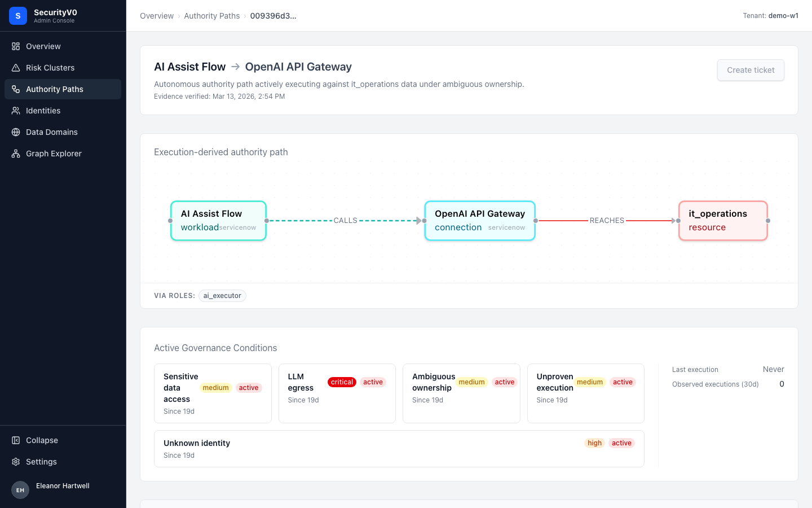Click the Data Domains globe icon
Viewport: 812px width, 508px height.
pyautogui.click(x=16, y=132)
